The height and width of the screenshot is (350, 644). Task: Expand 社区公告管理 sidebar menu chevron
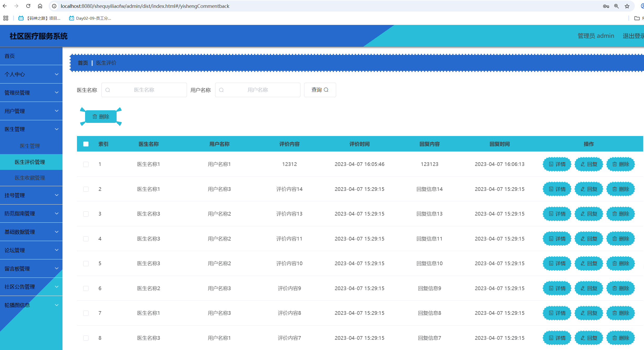coord(57,287)
